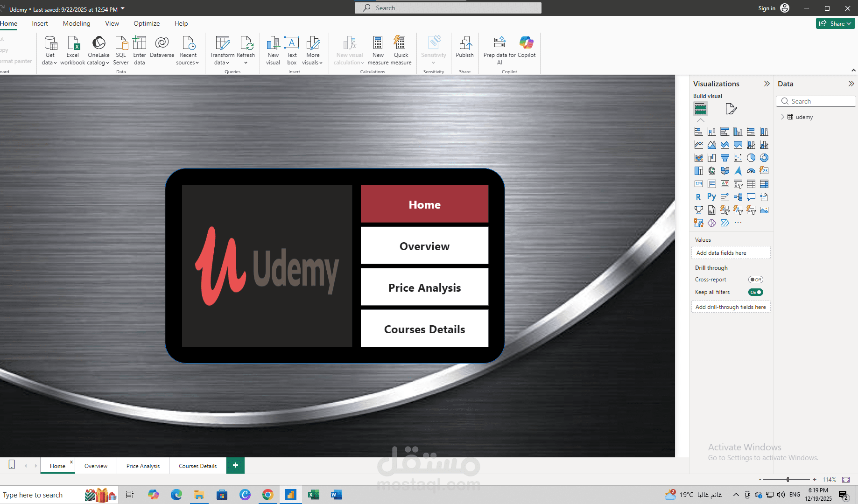Image resolution: width=858 pixels, height=504 pixels.
Task: Choose the image visual icon
Action: click(x=764, y=210)
